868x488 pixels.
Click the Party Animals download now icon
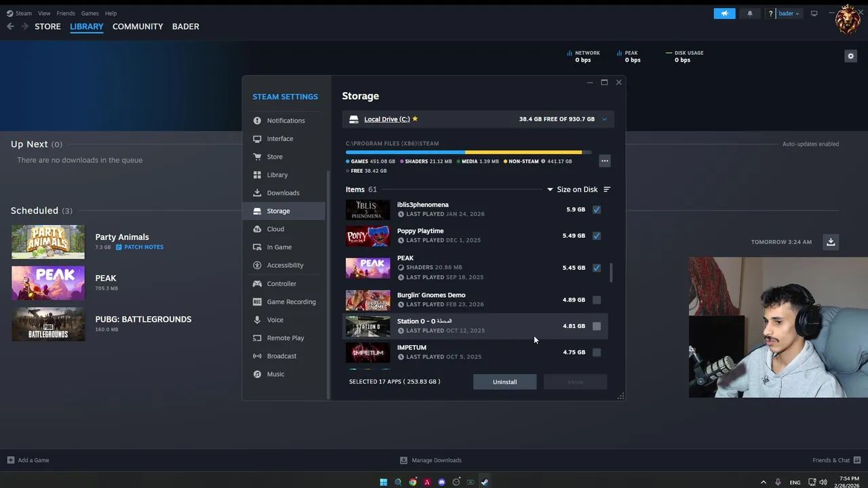pos(831,242)
